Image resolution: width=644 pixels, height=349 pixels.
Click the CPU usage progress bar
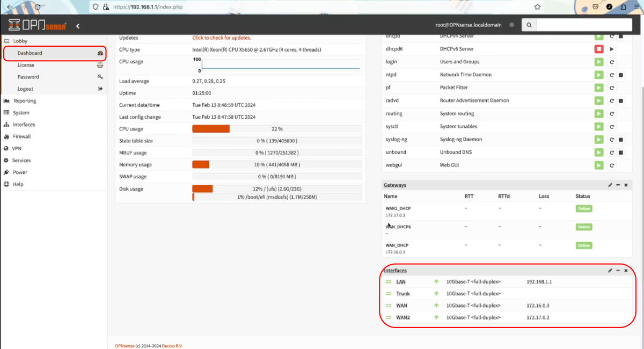coord(277,129)
